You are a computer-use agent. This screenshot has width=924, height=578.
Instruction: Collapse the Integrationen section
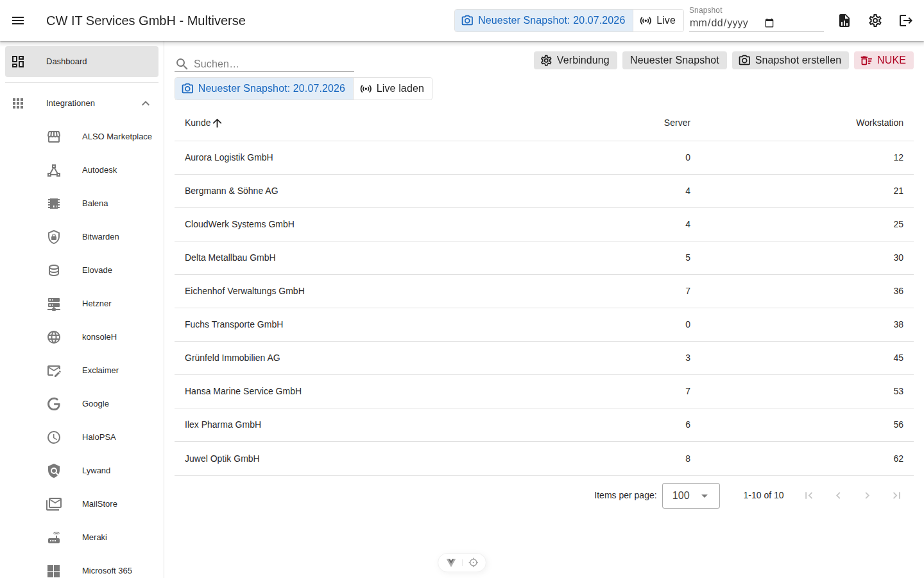coord(146,103)
